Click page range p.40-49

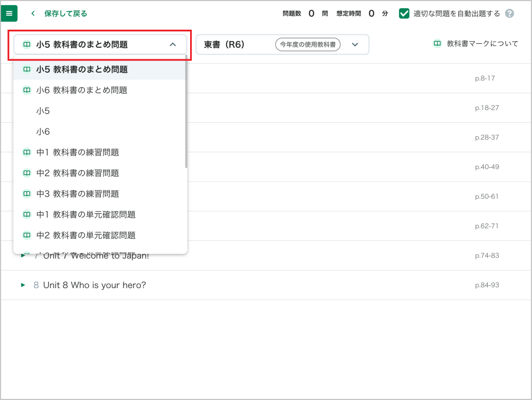pyautogui.click(x=487, y=167)
